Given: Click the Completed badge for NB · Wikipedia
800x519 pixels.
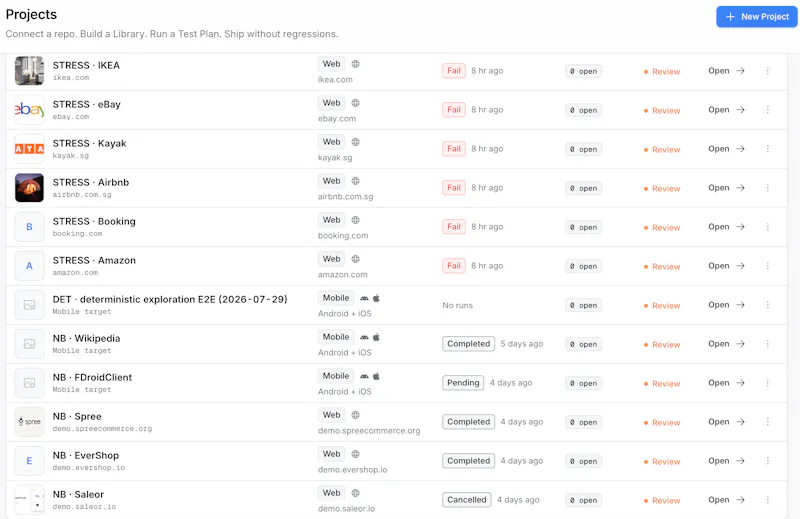Looking at the screenshot, I should (x=468, y=344).
